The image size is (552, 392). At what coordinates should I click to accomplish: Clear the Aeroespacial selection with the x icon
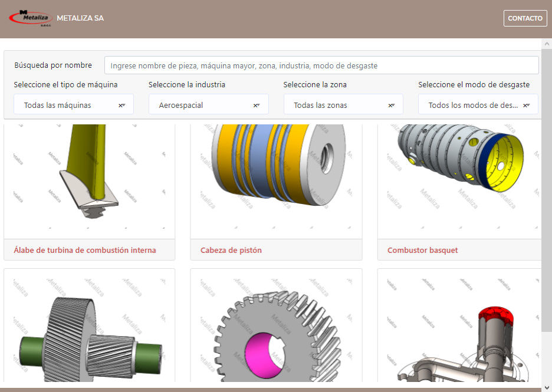pyautogui.click(x=255, y=105)
